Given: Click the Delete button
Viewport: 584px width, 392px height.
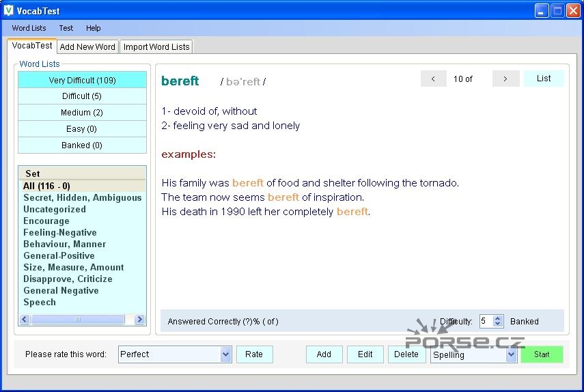Looking at the screenshot, I should pyautogui.click(x=406, y=354).
